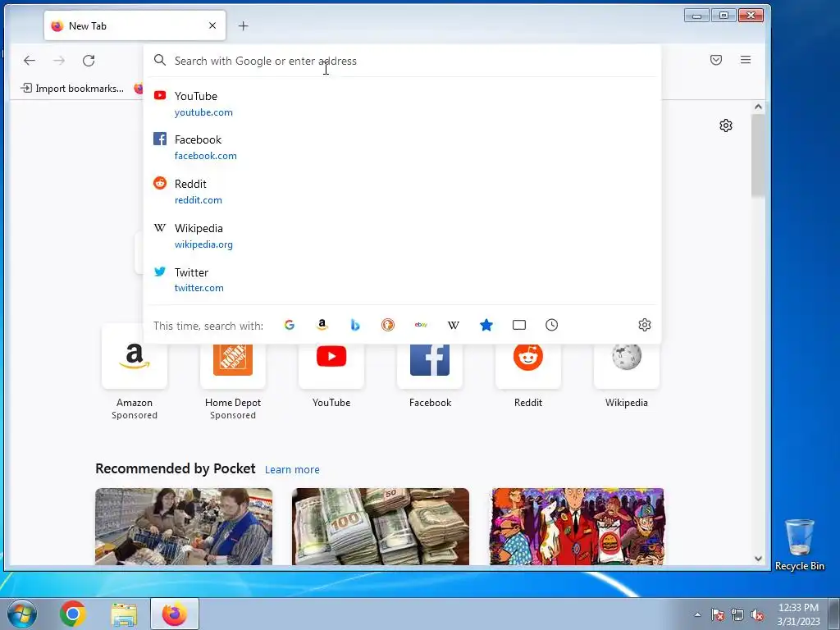
Task: Open the cartoon crowd Pocket article
Action: point(577,526)
